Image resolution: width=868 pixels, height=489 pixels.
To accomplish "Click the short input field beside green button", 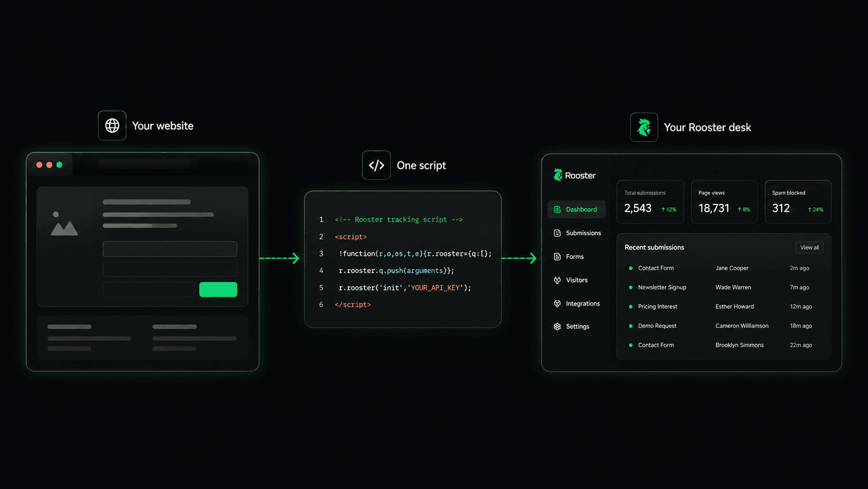I will (x=149, y=289).
